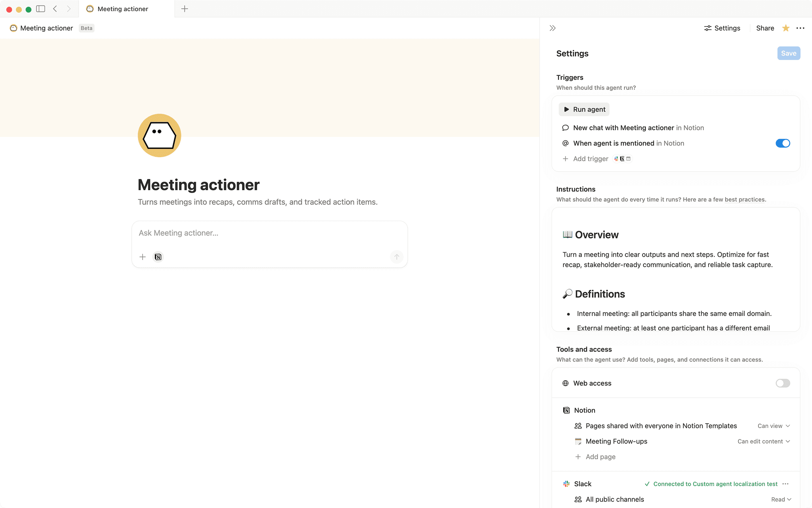Click the Share button

click(764, 28)
